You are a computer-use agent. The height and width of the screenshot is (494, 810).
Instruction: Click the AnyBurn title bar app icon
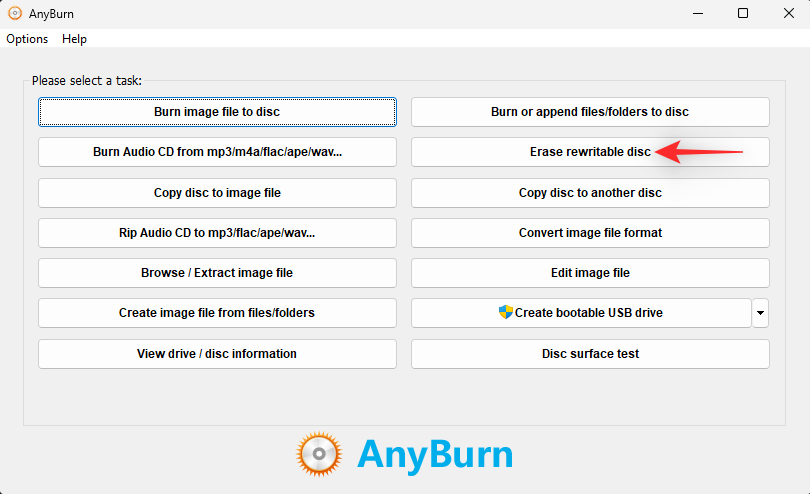15,13
